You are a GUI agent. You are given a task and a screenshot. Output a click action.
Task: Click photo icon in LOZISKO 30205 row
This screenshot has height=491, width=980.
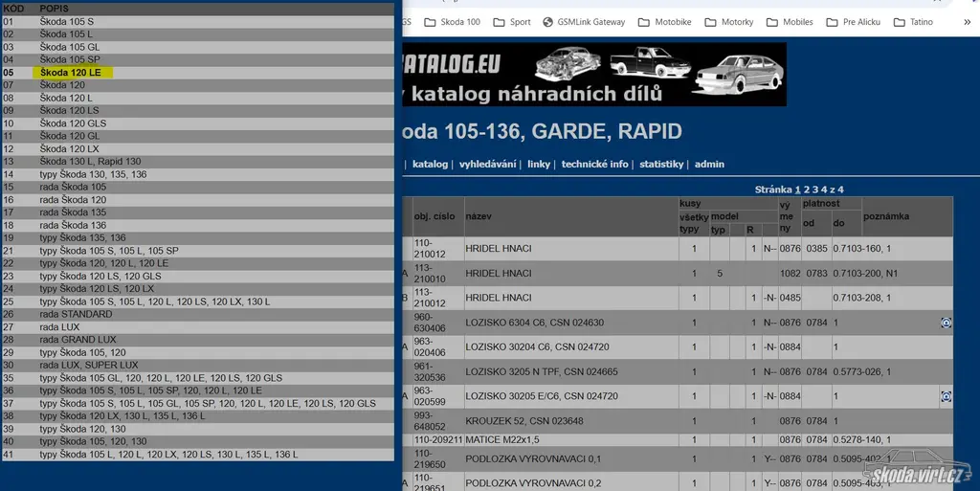point(946,396)
